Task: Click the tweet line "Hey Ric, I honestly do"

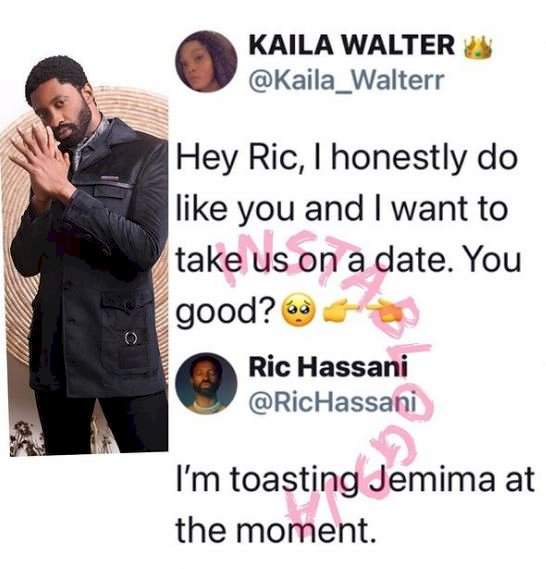Action: 346,159
